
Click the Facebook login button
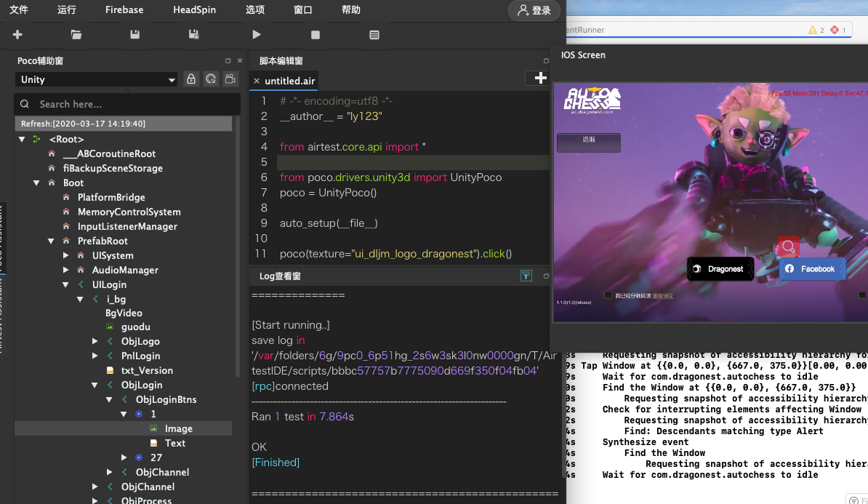coord(812,268)
